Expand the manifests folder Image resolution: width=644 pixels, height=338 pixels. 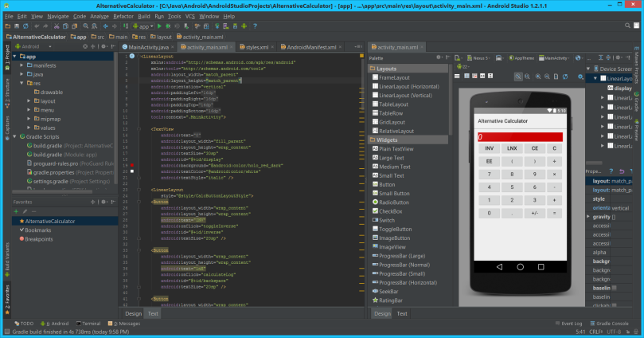(21, 65)
